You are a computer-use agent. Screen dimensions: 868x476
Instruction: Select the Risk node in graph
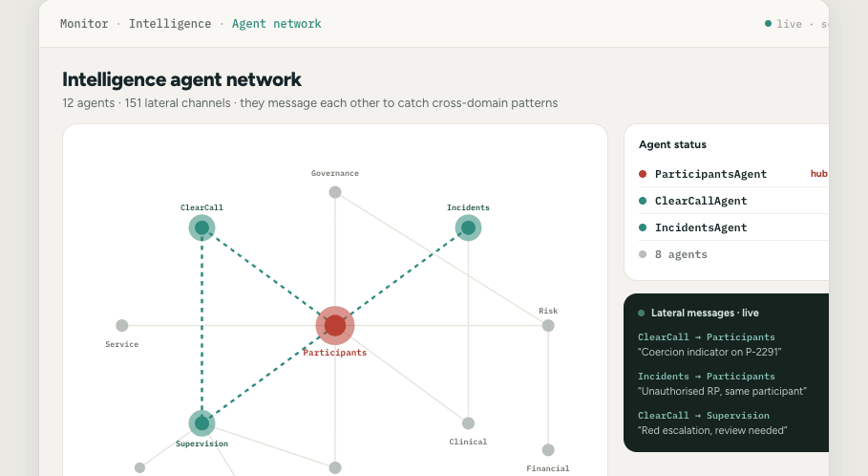pos(548,325)
